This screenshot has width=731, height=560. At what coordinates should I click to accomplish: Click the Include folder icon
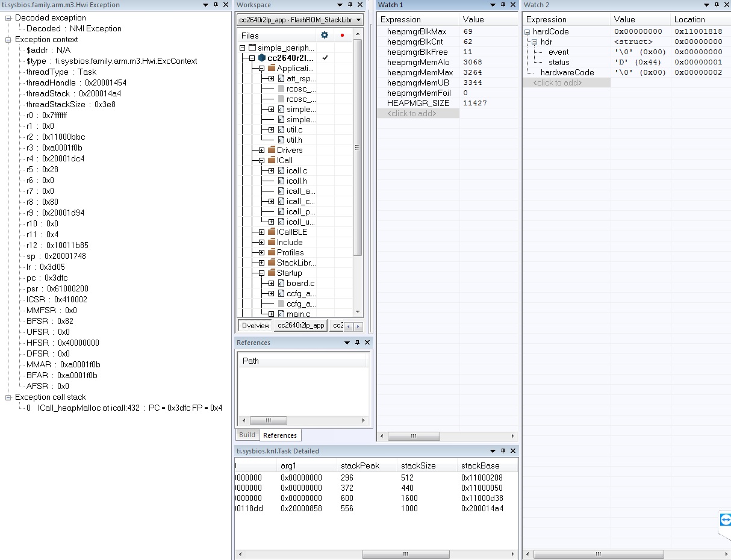click(x=271, y=242)
